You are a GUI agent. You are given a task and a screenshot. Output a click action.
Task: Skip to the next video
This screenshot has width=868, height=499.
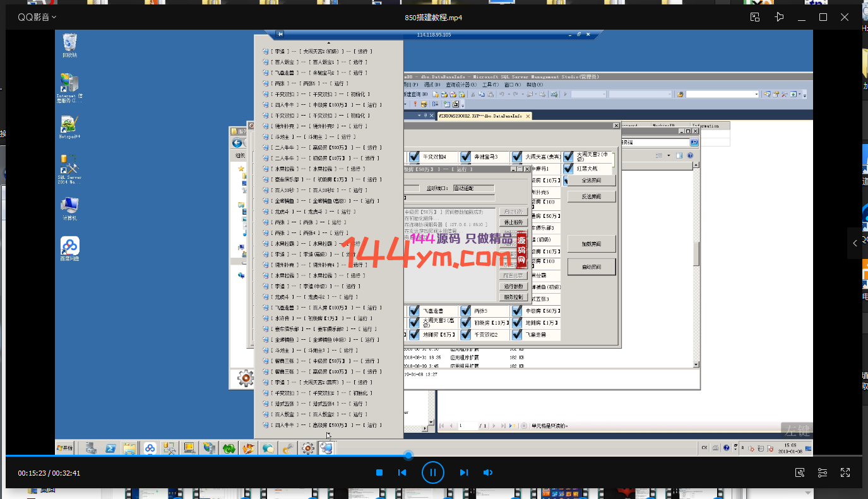pyautogui.click(x=464, y=472)
